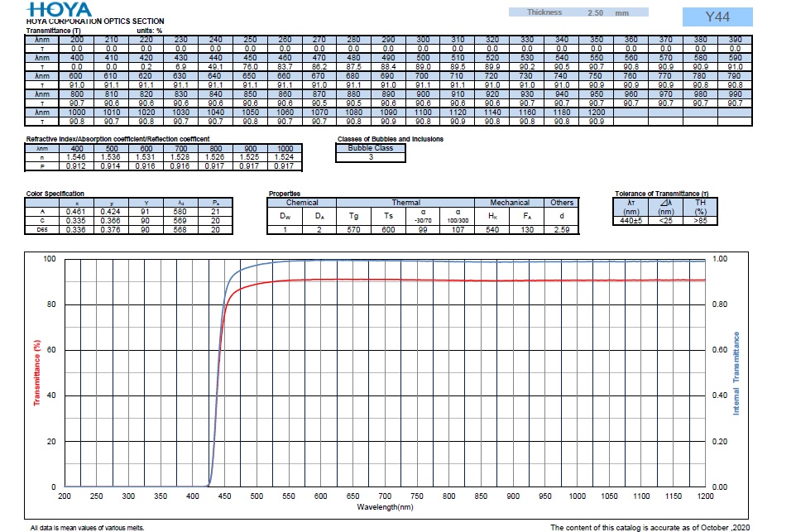Click the HOYA logo
This screenshot has height=532, width=796.
51,8
